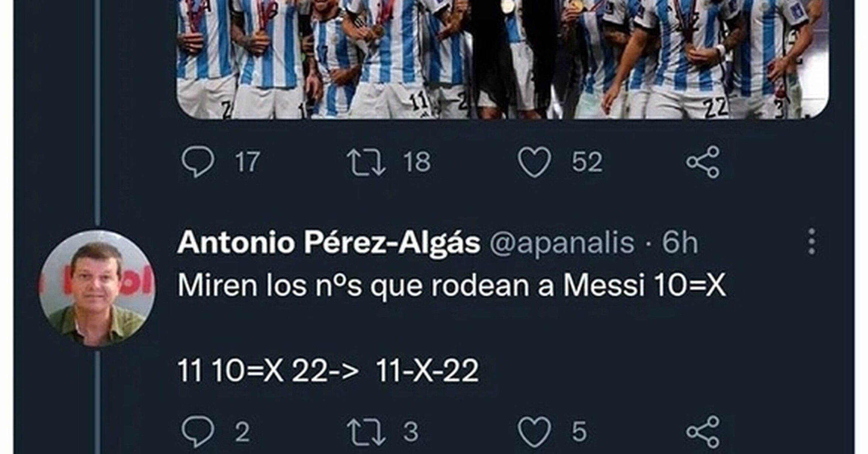Retweet the post with 18 retweets

pos(366,162)
